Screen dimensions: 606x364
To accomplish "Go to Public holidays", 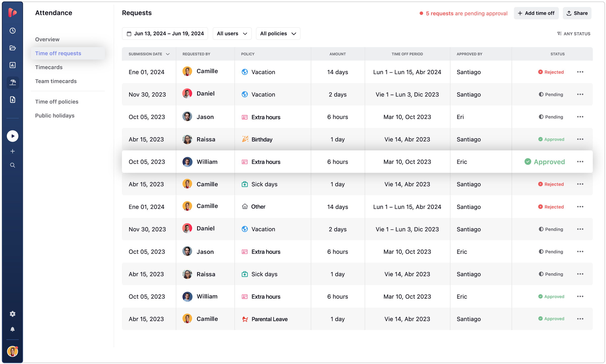I will click(55, 115).
